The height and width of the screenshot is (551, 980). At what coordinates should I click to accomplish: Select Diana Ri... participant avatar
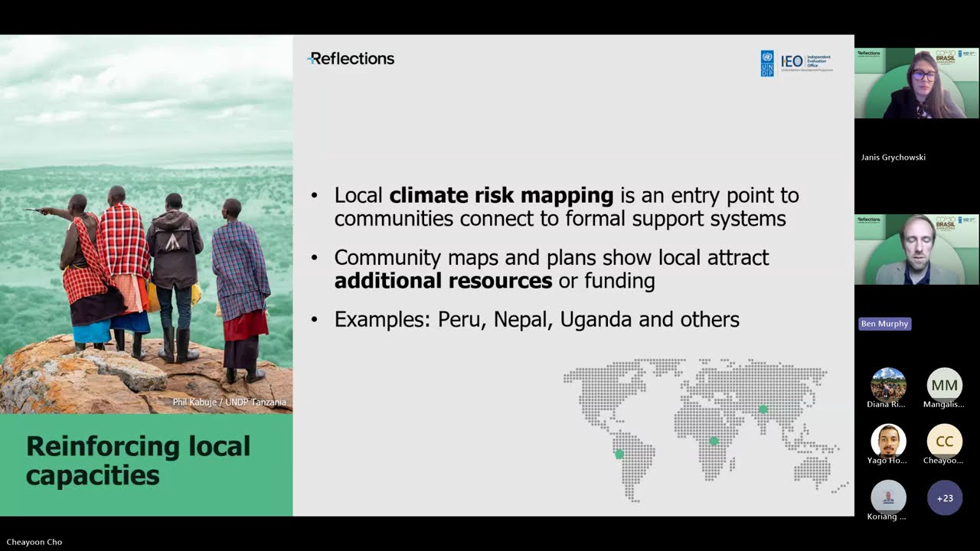tap(888, 385)
